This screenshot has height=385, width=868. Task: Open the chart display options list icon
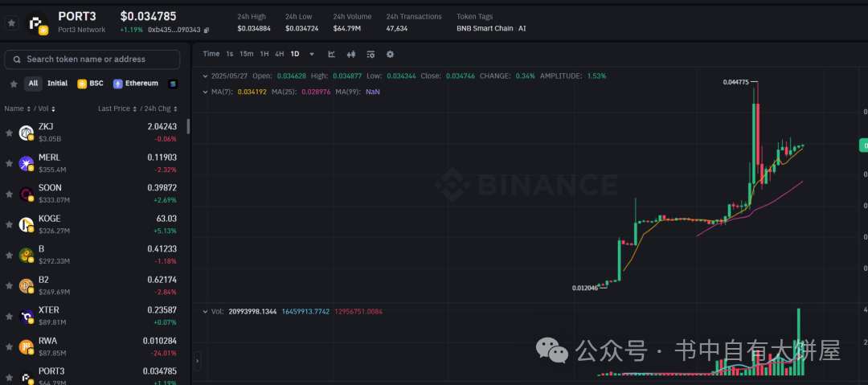371,55
